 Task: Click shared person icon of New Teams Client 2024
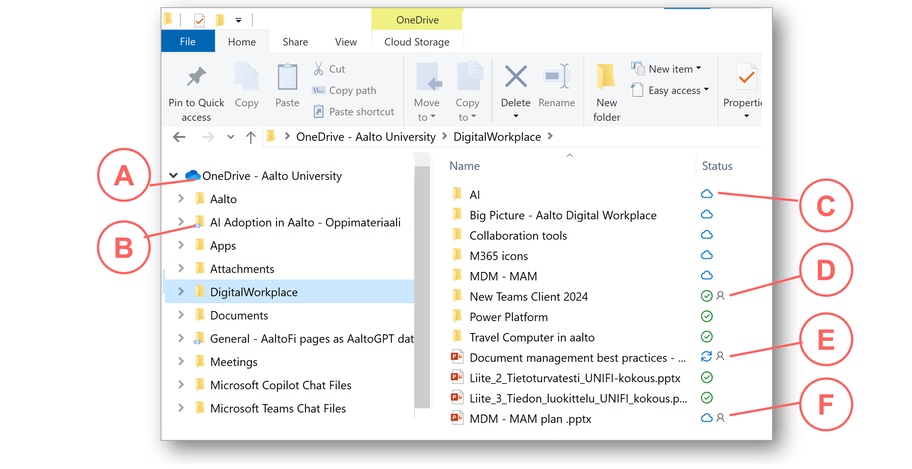pyautogui.click(x=720, y=296)
